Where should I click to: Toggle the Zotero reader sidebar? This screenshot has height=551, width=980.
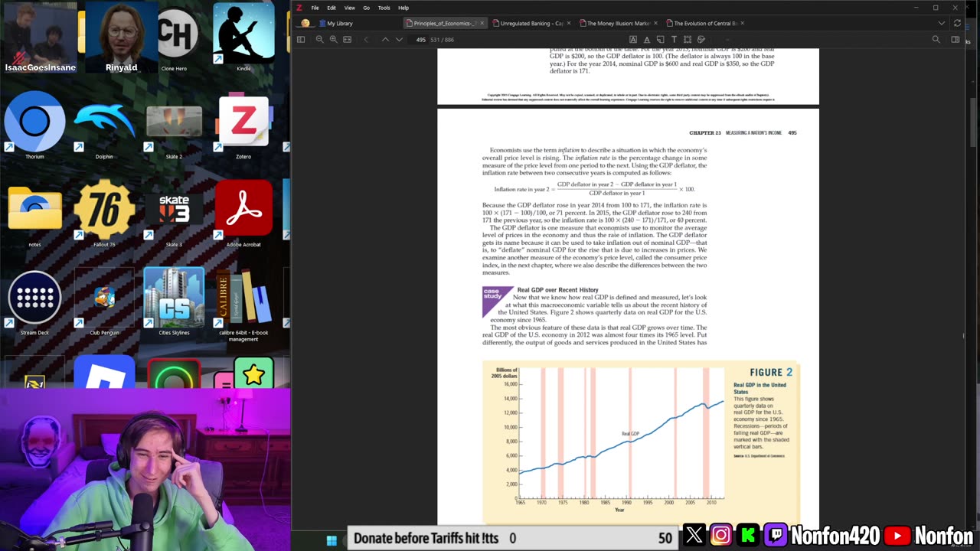click(301, 39)
